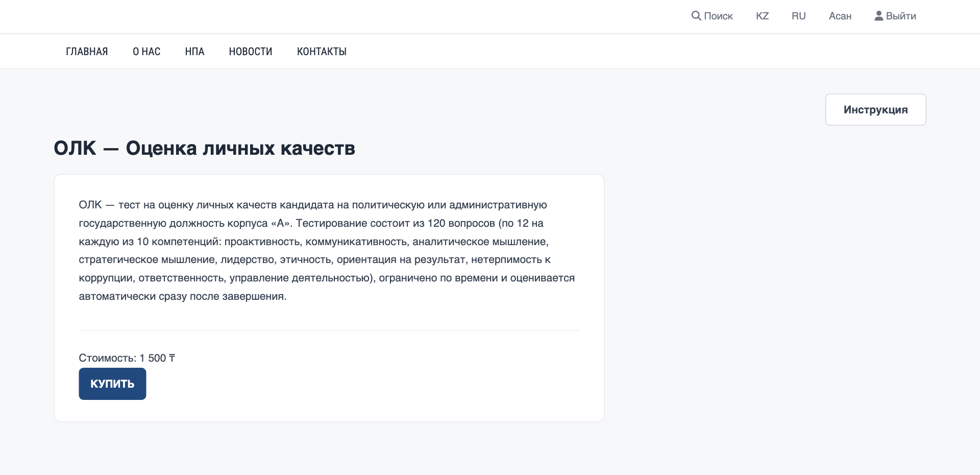980x475 pixels.
Task: Navigate to НОВОСТИ
Action: tap(251, 52)
